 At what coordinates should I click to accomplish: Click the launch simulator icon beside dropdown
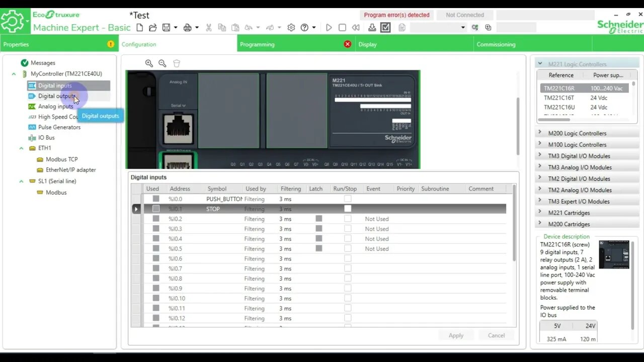click(474, 28)
